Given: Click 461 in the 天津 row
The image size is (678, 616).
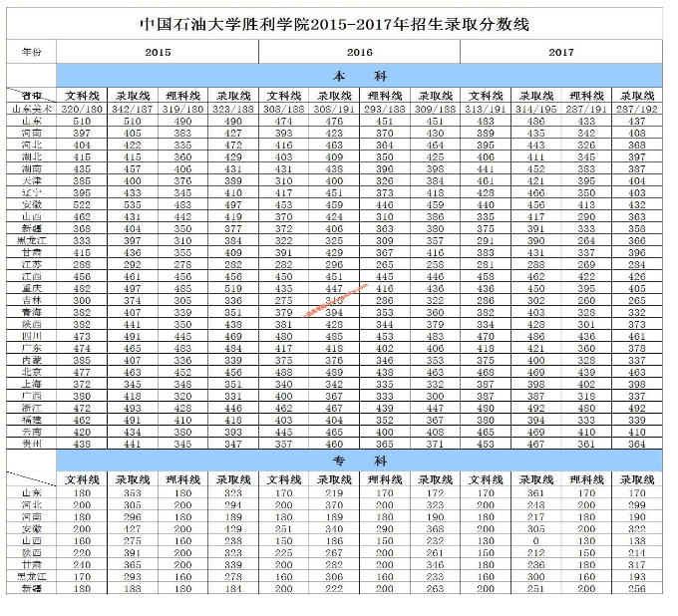Looking at the screenshot, I should tap(486, 180).
